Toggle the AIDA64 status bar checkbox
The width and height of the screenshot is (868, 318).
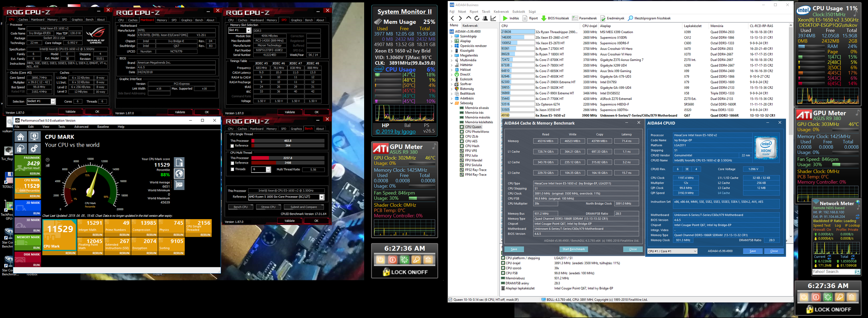pyautogui.click(x=450, y=300)
